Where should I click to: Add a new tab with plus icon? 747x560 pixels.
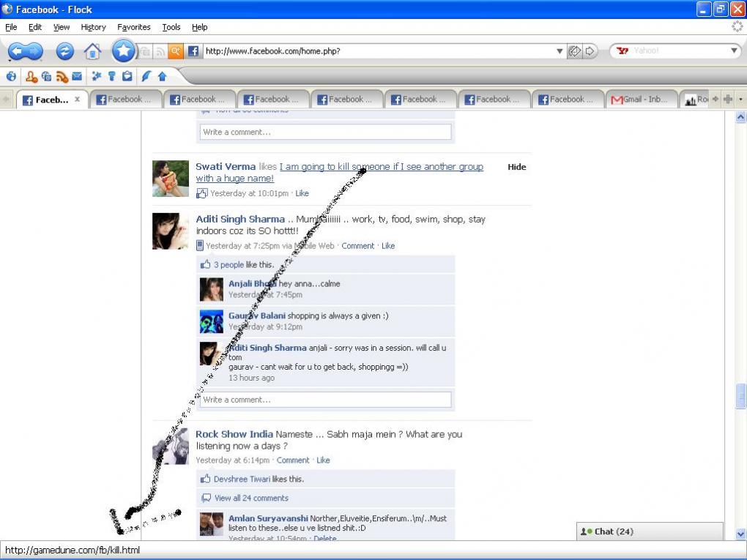(x=728, y=99)
